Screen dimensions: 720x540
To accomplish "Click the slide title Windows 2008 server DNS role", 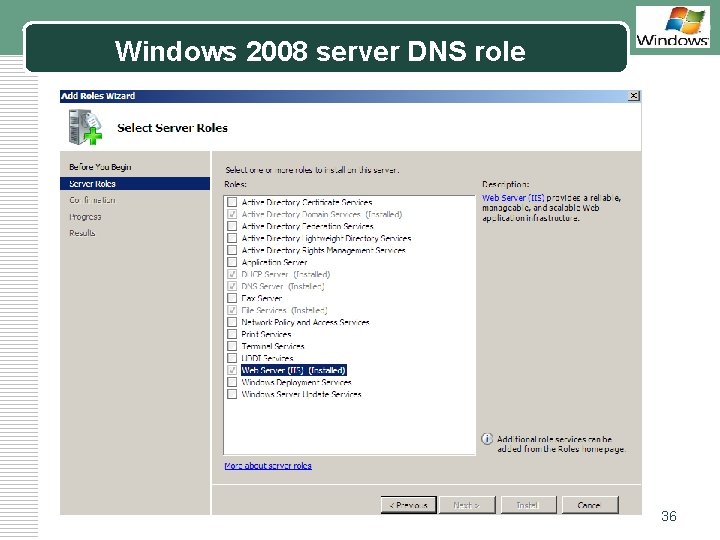I will (320, 51).
